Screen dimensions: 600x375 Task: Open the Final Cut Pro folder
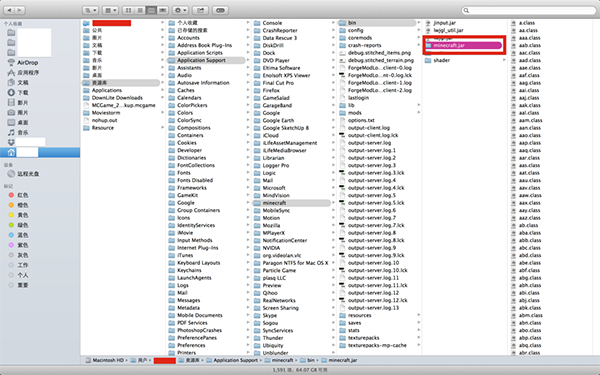(278, 83)
